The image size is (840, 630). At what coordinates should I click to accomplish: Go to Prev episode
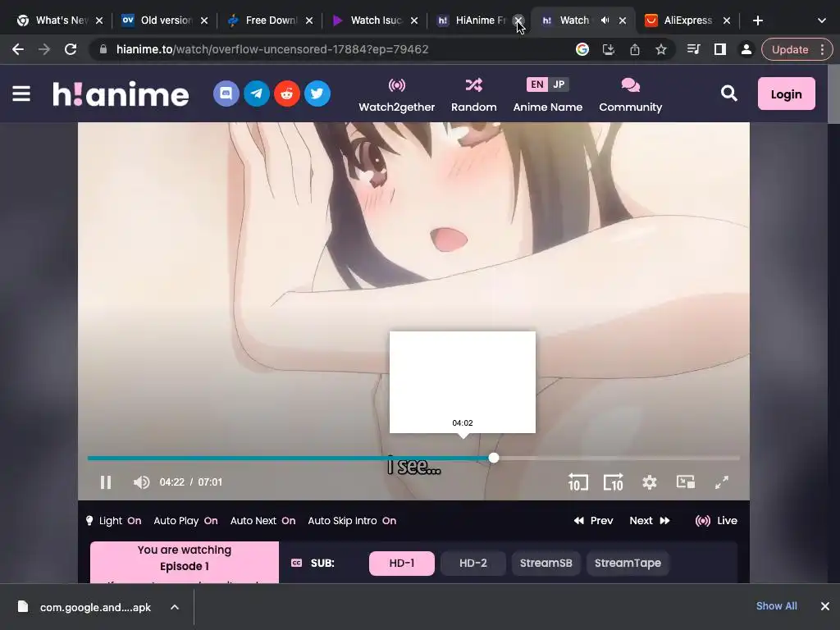(593, 521)
